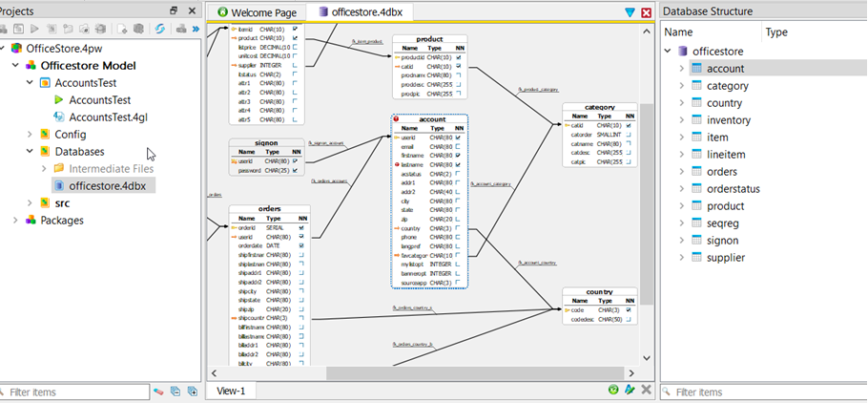Select the View-1 tab

(231, 391)
